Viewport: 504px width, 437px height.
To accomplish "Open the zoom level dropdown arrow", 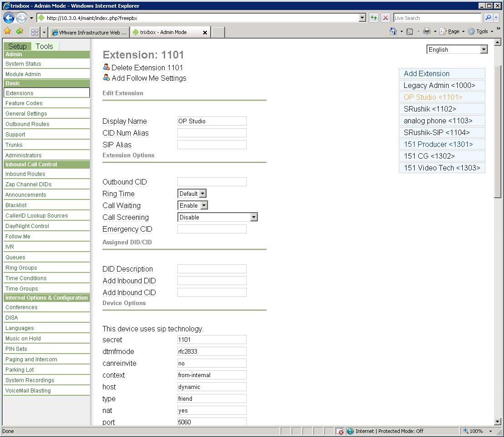I will (490, 431).
